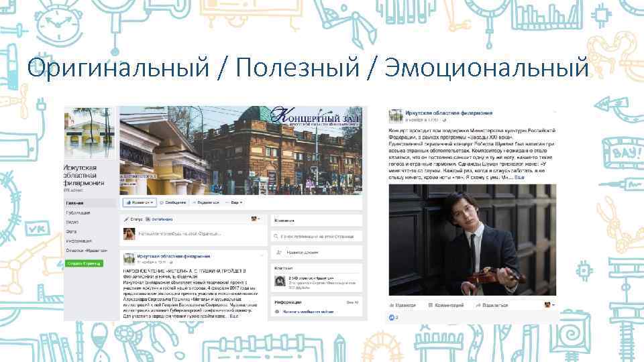Open the composer profile selector dropdown
This screenshot has width=644, height=362.
[256, 219]
